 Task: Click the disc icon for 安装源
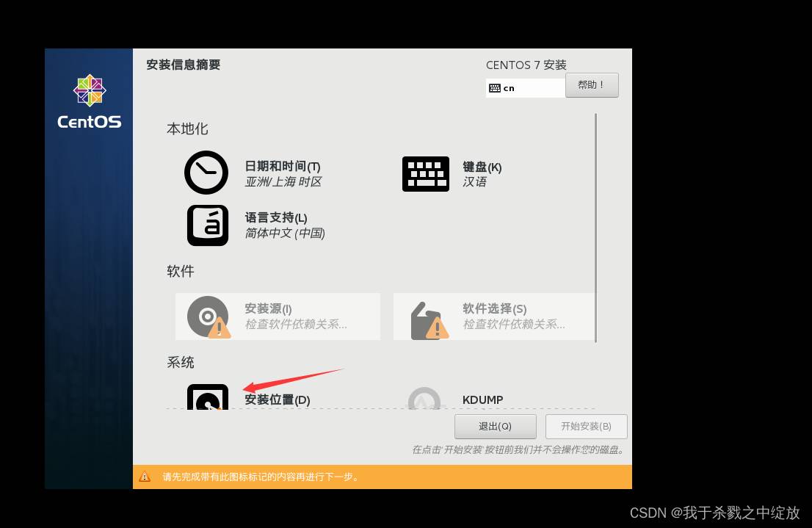[x=208, y=317]
